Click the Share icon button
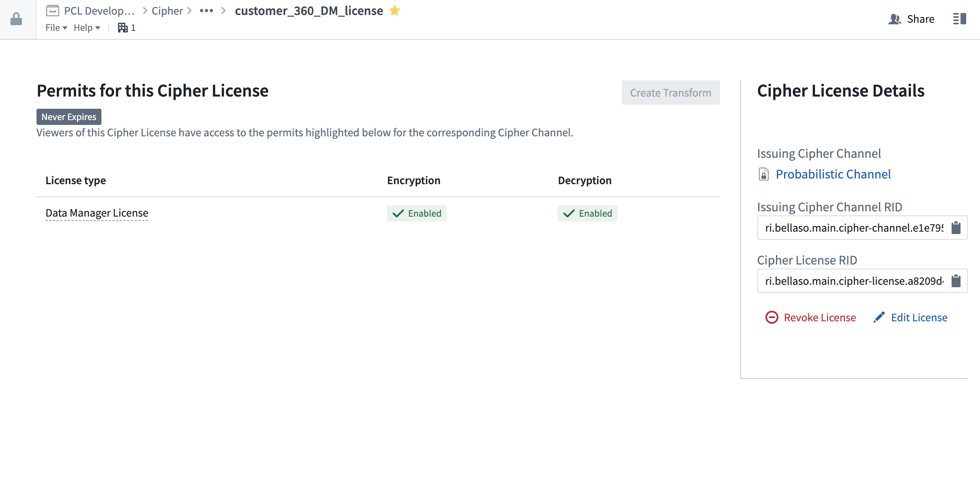This screenshot has width=980, height=486. pyautogui.click(x=895, y=19)
